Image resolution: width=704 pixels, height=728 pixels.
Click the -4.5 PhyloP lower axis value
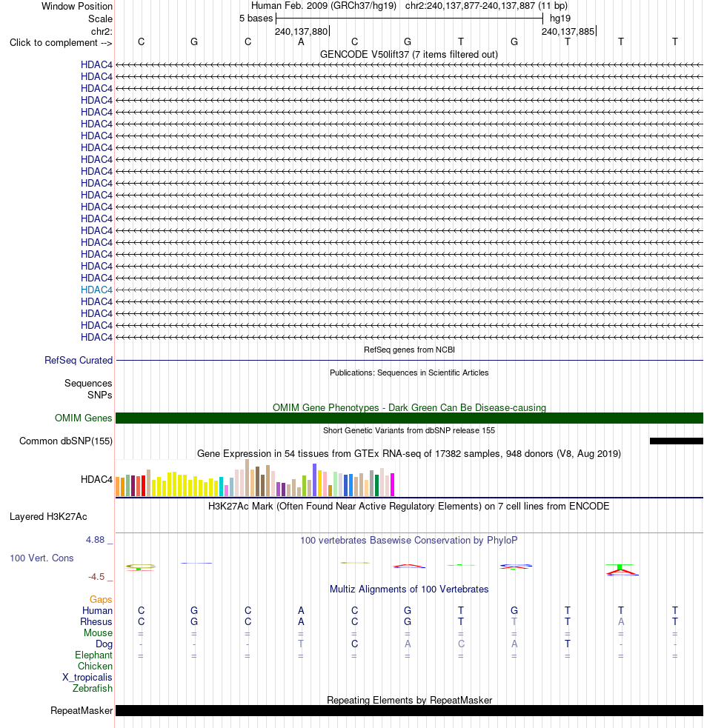pos(96,577)
